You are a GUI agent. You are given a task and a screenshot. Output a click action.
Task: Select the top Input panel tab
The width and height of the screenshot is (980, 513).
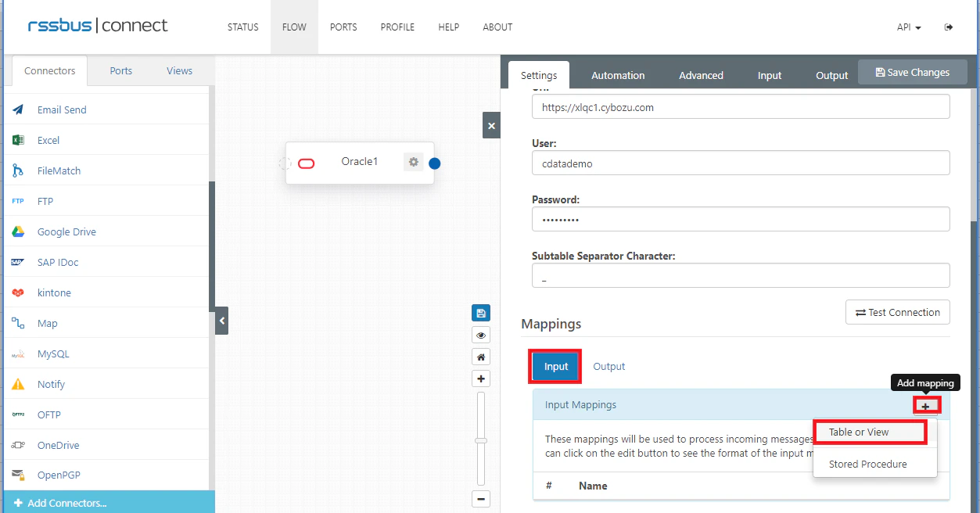(x=770, y=75)
